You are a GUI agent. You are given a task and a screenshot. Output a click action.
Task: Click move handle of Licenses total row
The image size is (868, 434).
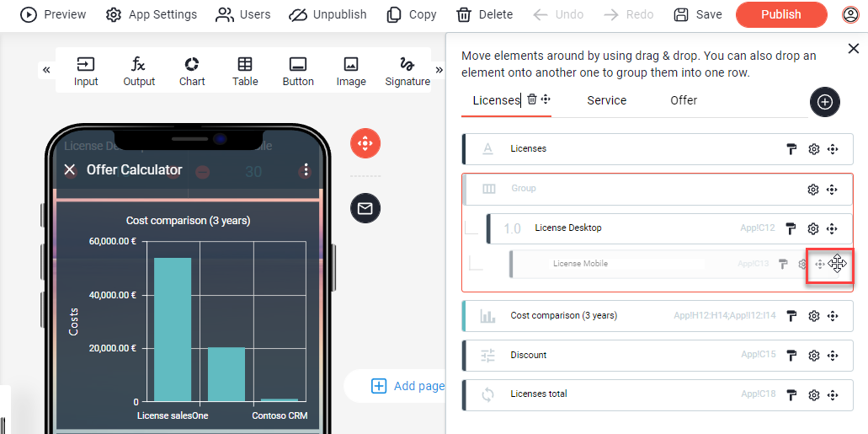point(832,394)
